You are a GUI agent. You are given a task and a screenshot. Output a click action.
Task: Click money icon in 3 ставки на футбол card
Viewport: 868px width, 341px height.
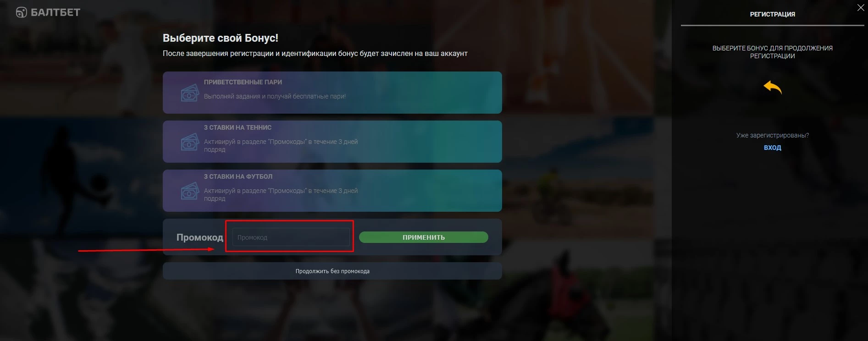pos(190,191)
